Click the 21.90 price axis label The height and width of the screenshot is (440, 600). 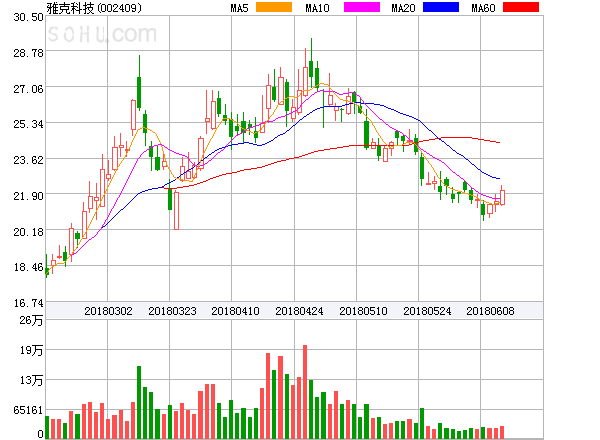(28, 196)
